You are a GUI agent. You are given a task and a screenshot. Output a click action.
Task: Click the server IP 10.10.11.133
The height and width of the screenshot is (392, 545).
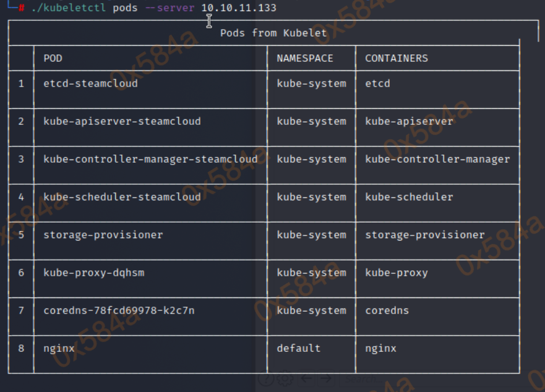pos(239,8)
